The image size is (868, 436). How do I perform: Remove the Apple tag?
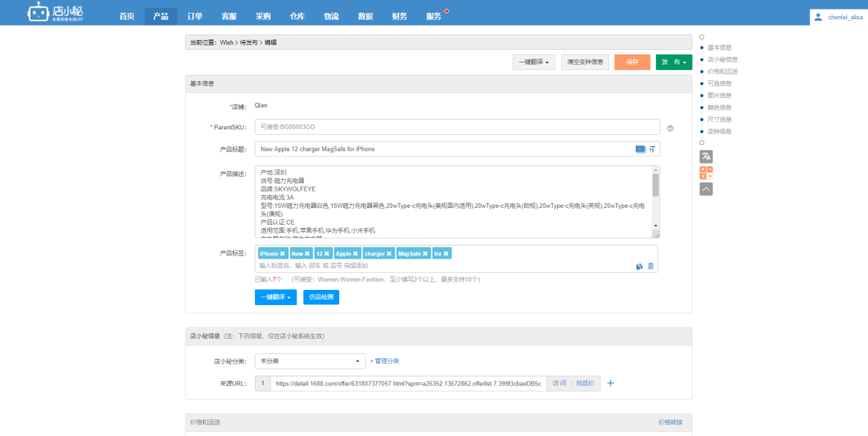pyautogui.click(x=355, y=254)
